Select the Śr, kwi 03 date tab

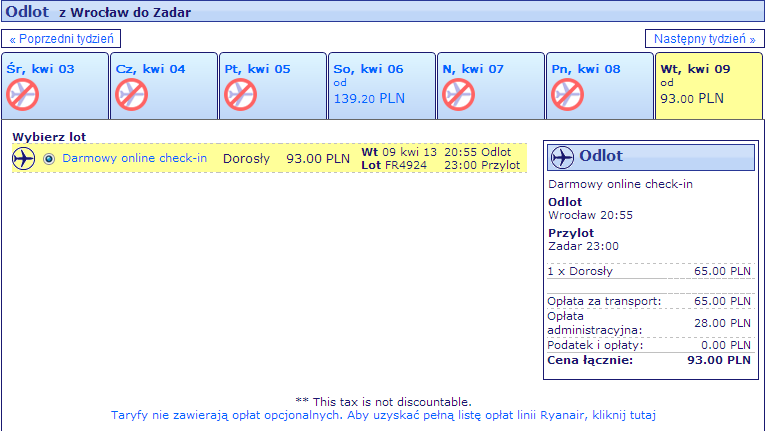(x=55, y=86)
